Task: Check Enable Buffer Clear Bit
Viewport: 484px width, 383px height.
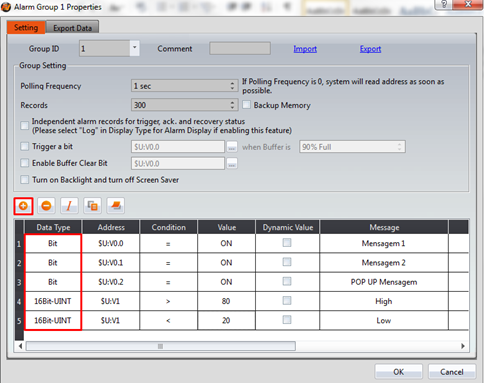Action: point(25,163)
